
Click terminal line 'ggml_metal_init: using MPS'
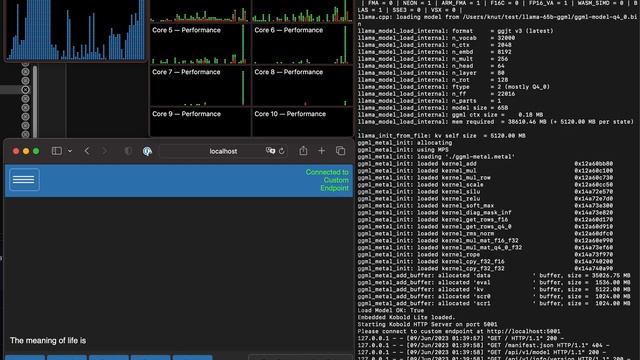click(x=403, y=150)
